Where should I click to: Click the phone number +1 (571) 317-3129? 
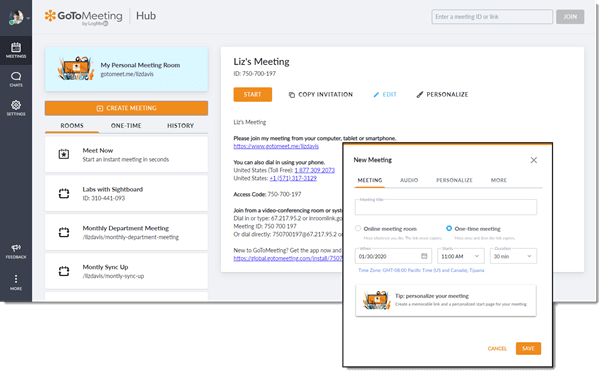tap(293, 178)
